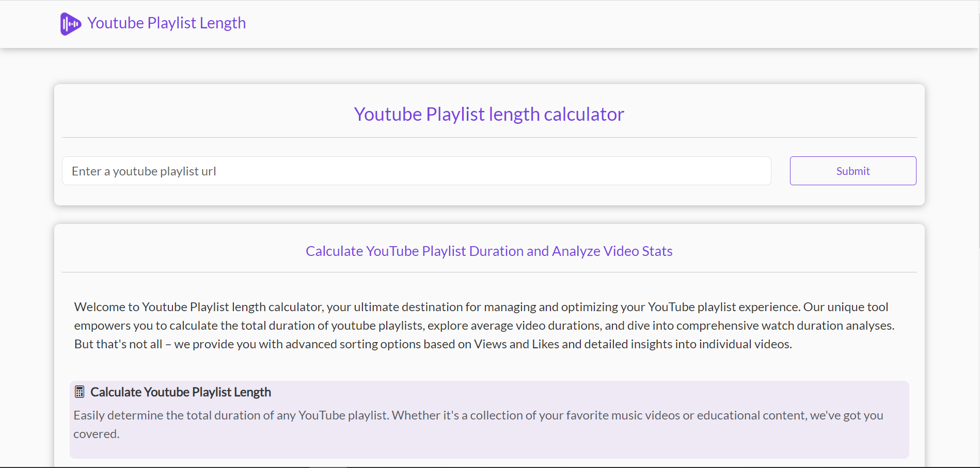Select the Calculate YouTube Playlist Duration and Analyze heading
Viewport: 980px width, 468px height.
point(489,251)
